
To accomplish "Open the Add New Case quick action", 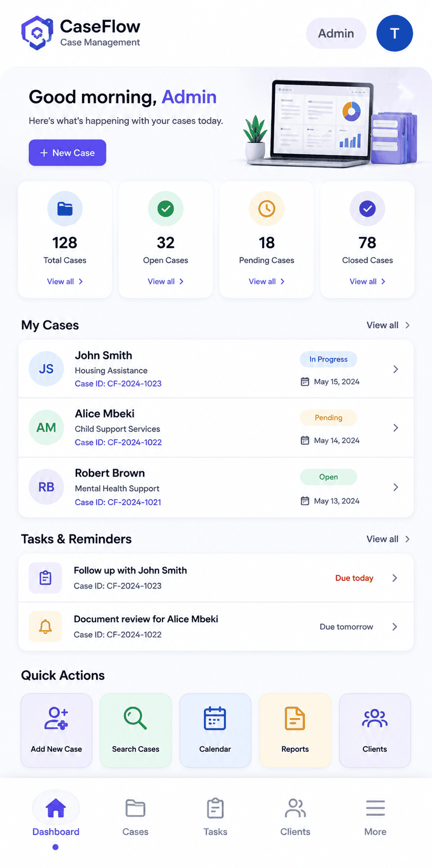I will click(56, 730).
